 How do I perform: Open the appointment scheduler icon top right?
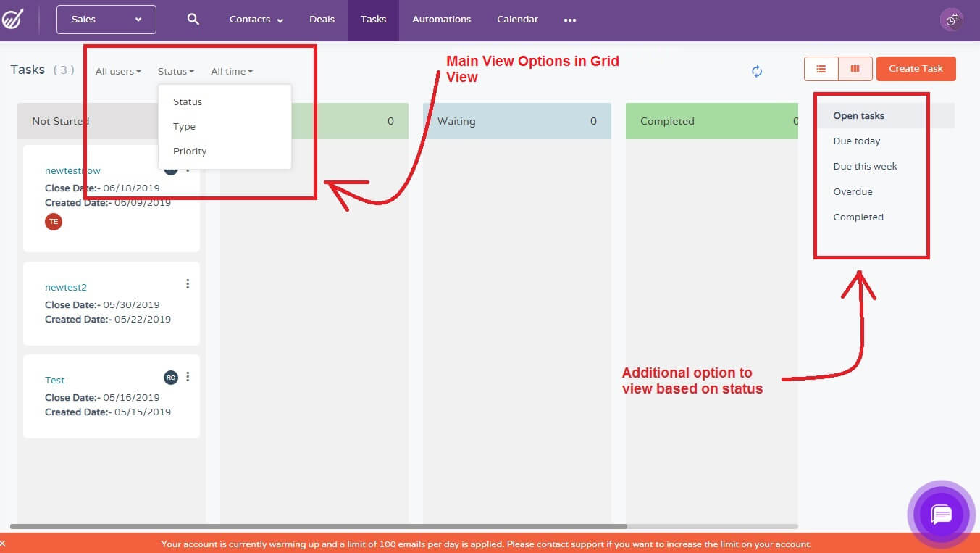click(951, 20)
